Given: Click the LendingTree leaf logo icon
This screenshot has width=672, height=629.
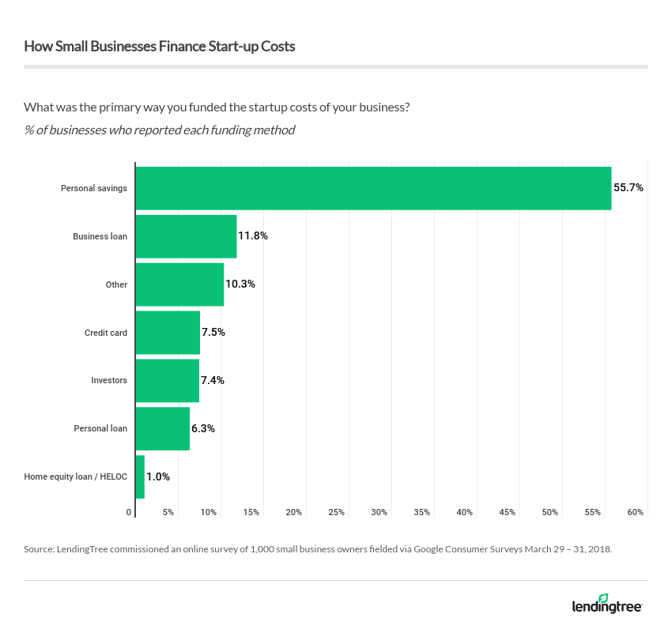Looking at the screenshot, I should point(603,598).
